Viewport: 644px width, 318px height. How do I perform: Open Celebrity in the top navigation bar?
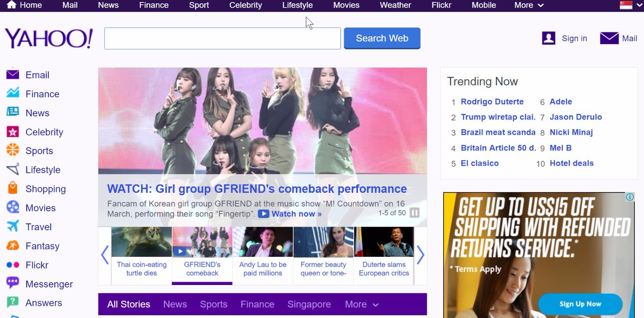coord(246,5)
